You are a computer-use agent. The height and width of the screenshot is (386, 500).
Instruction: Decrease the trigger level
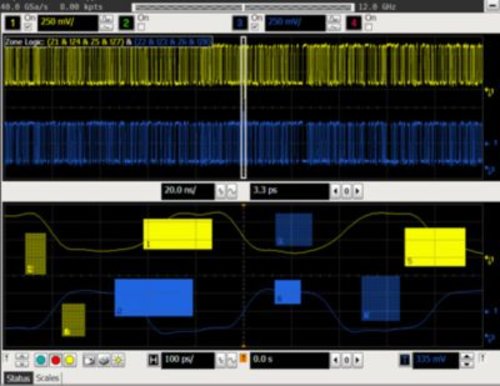[467, 364]
